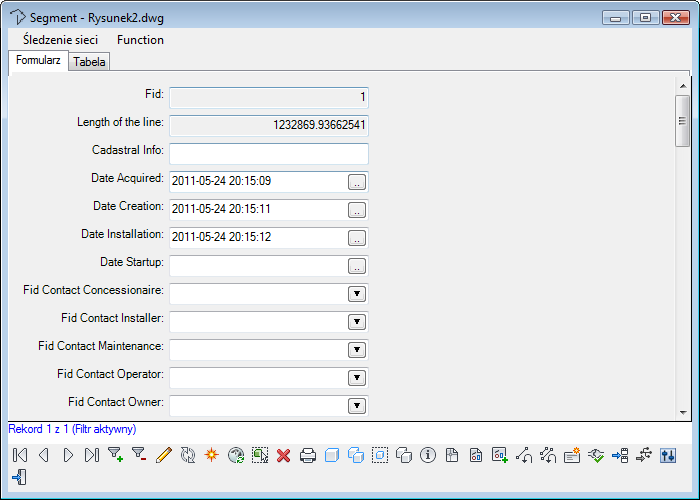Screen dimensions: 700x500
Task: Click report icon with green plus
Action: [500, 455]
